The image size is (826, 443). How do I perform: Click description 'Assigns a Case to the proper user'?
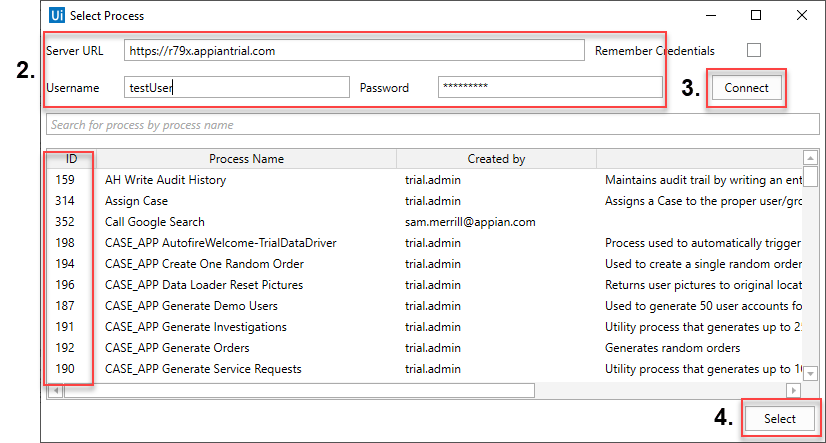703,201
